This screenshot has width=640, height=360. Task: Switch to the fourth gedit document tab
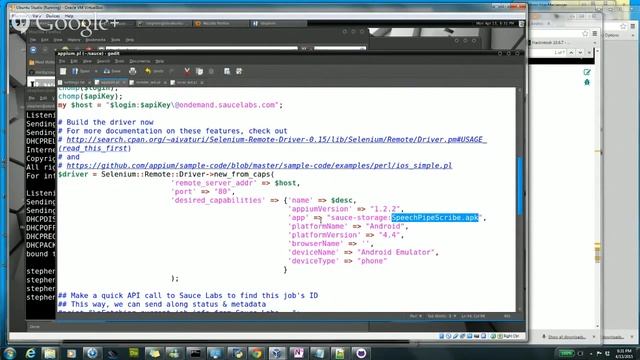click(x=186, y=82)
